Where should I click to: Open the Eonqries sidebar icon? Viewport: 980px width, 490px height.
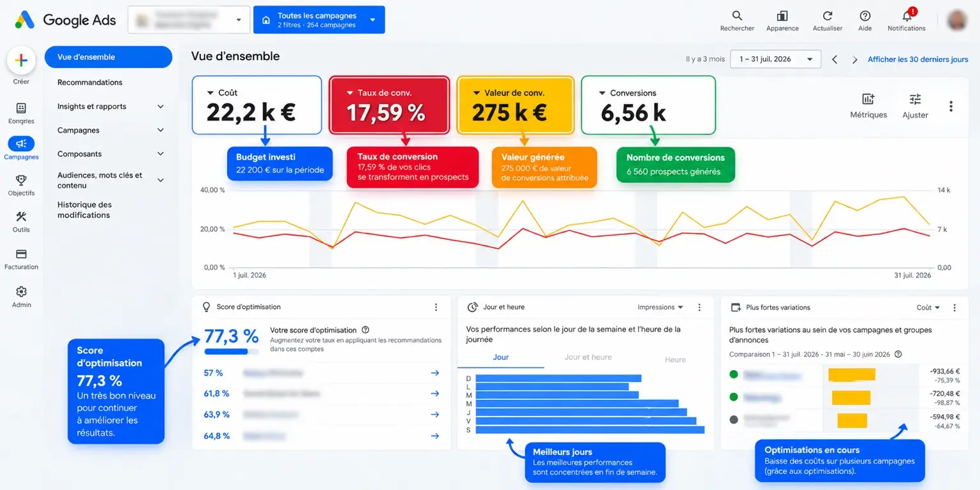pos(21,108)
